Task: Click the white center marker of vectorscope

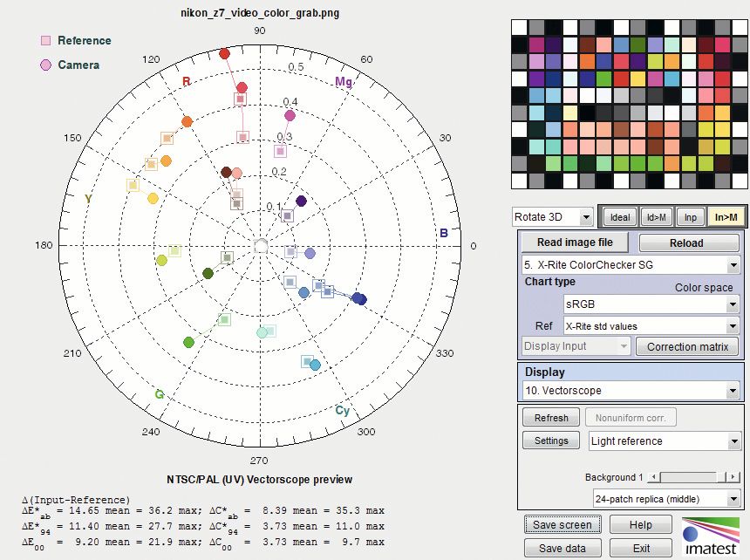Action: 260,246
